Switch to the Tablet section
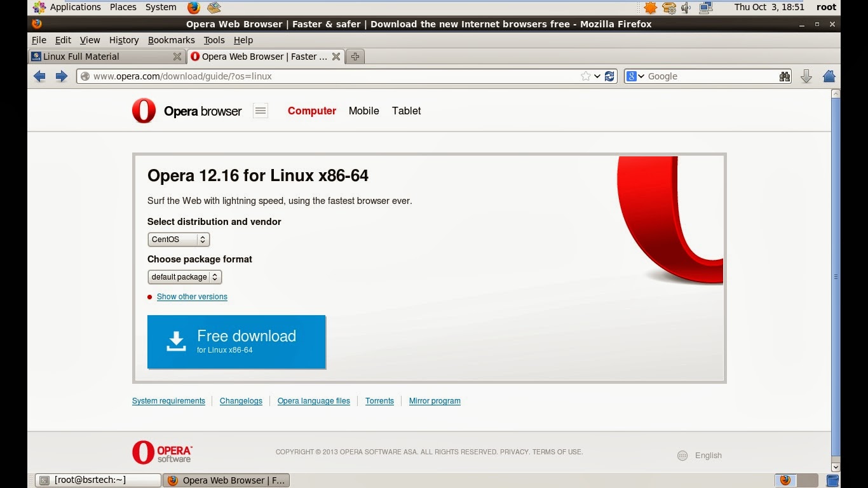 (x=407, y=111)
